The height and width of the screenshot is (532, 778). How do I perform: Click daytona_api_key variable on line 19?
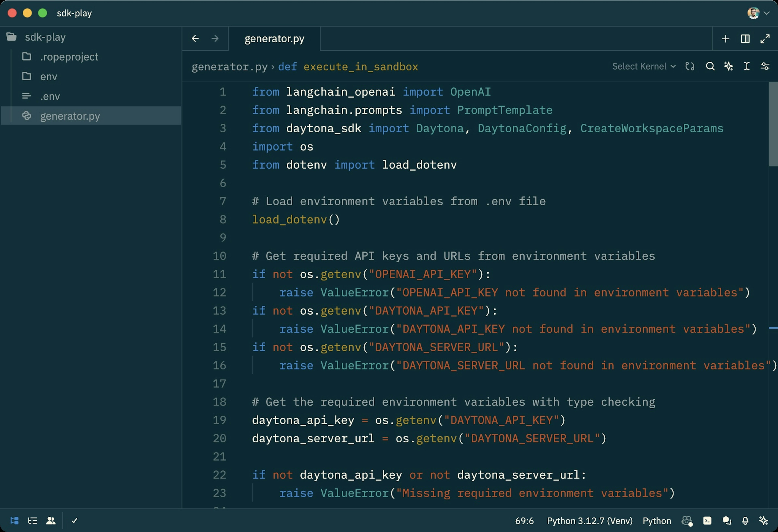point(303,420)
